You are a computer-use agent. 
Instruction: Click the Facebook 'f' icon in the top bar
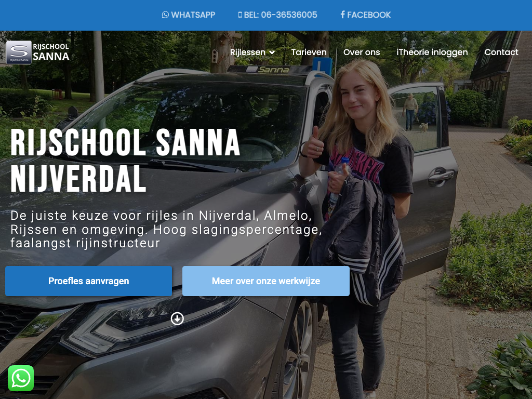click(x=343, y=15)
